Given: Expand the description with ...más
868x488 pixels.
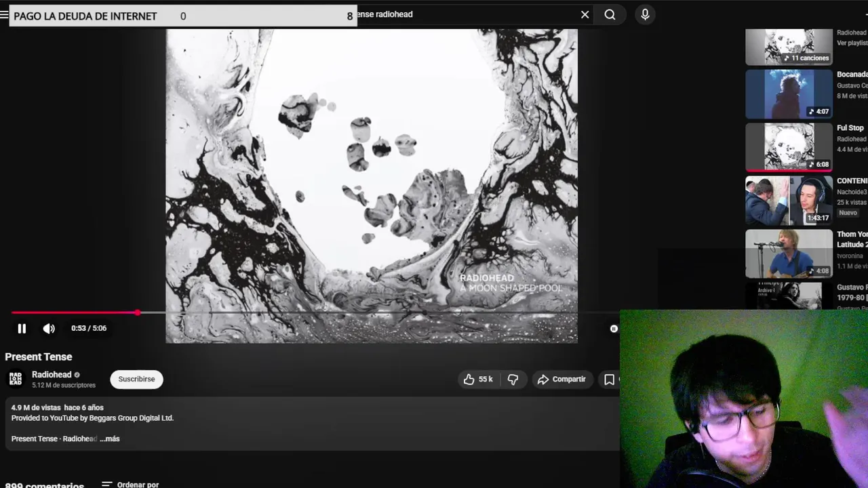Looking at the screenshot, I should [x=110, y=439].
